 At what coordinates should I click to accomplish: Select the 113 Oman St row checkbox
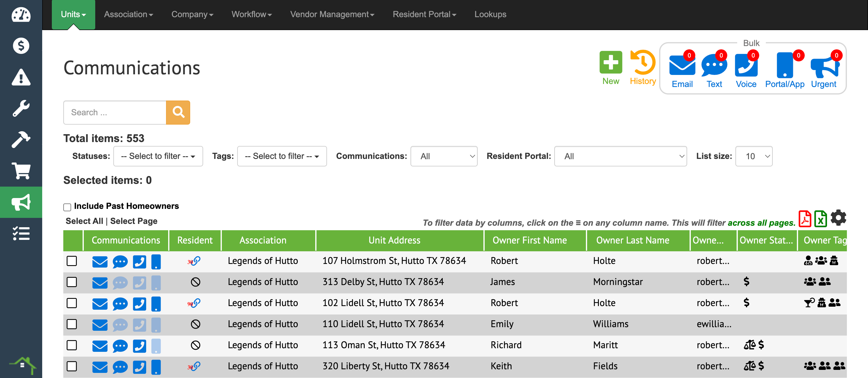[72, 345]
